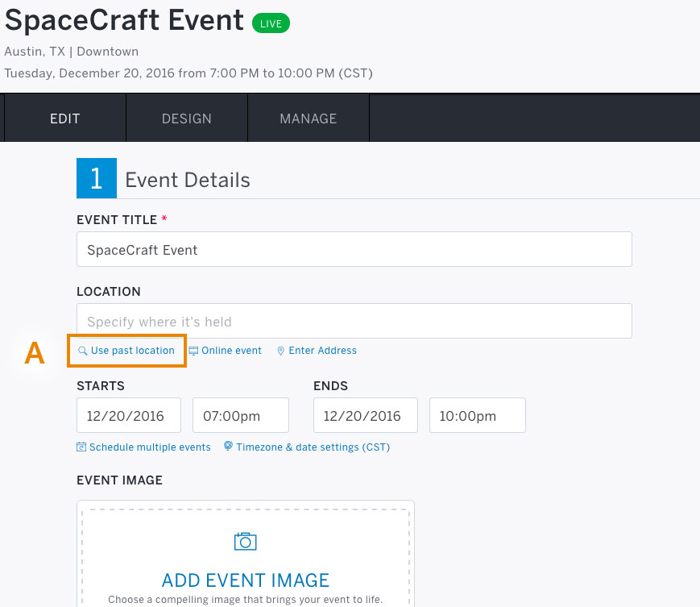Click the magnifier icon beside Use past location

(x=83, y=351)
